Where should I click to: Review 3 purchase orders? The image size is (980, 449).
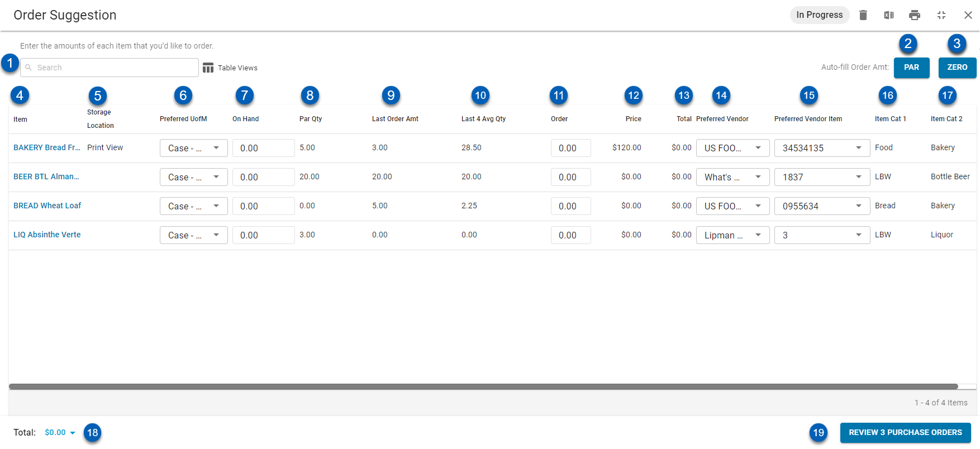point(905,433)
